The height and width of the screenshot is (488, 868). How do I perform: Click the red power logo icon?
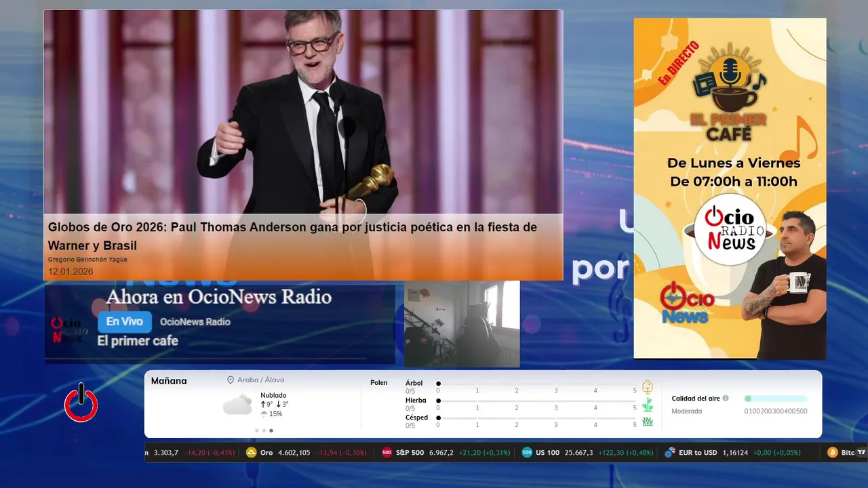pyautogui.click(x=81, y=403)
